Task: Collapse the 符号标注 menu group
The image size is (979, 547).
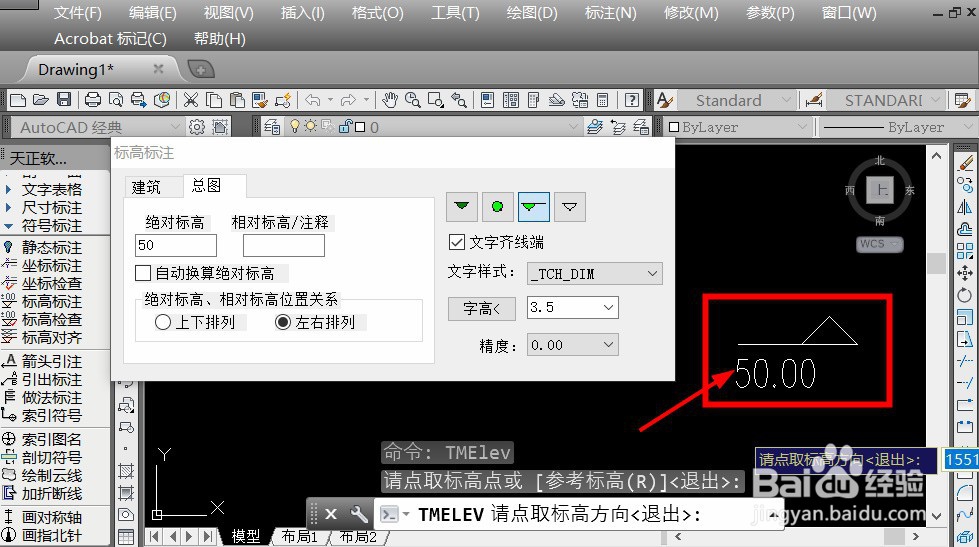Action: 8,225
